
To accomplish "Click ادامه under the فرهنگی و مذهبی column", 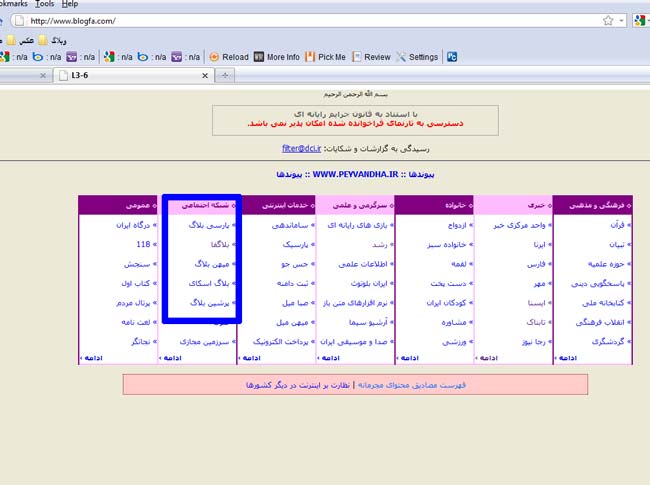I will click(x=566, y=358).
